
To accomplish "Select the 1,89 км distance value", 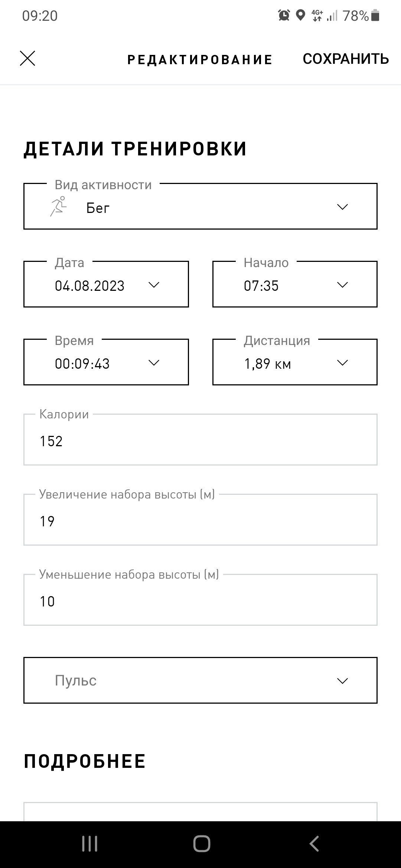I will pos(267,364).
